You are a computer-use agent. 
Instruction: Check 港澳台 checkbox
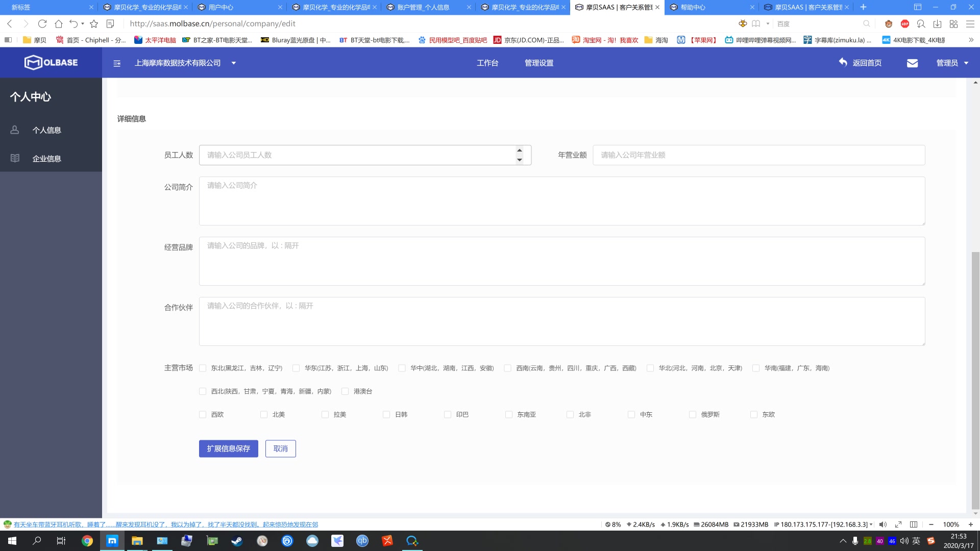click(x=345, y=391)
